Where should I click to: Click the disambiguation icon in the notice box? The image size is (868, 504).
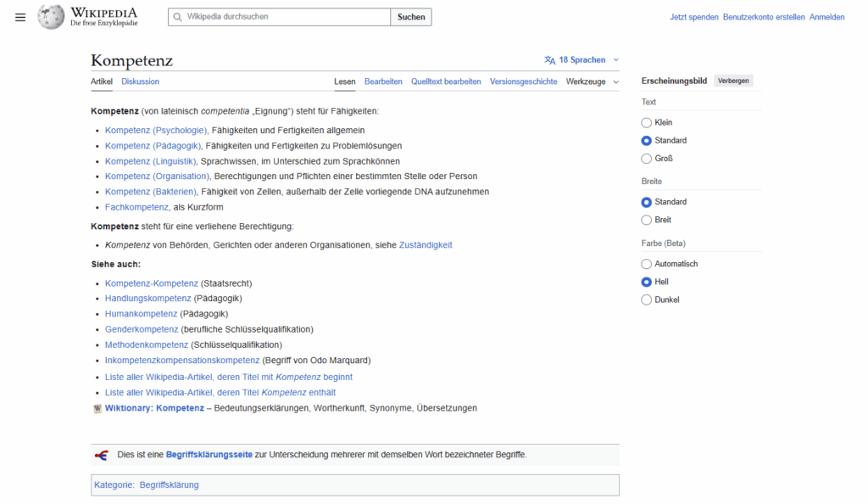pos(101,455)
